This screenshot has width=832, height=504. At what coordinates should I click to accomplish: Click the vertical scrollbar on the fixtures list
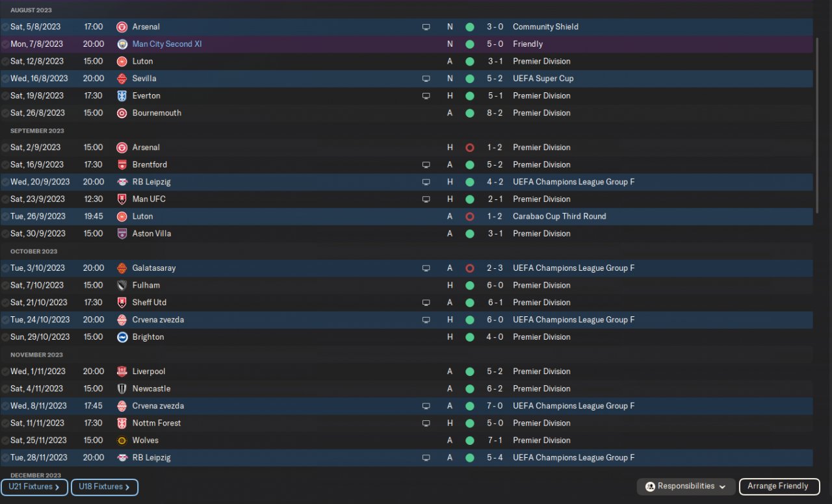pyautogui.click(x=816, y=130)
